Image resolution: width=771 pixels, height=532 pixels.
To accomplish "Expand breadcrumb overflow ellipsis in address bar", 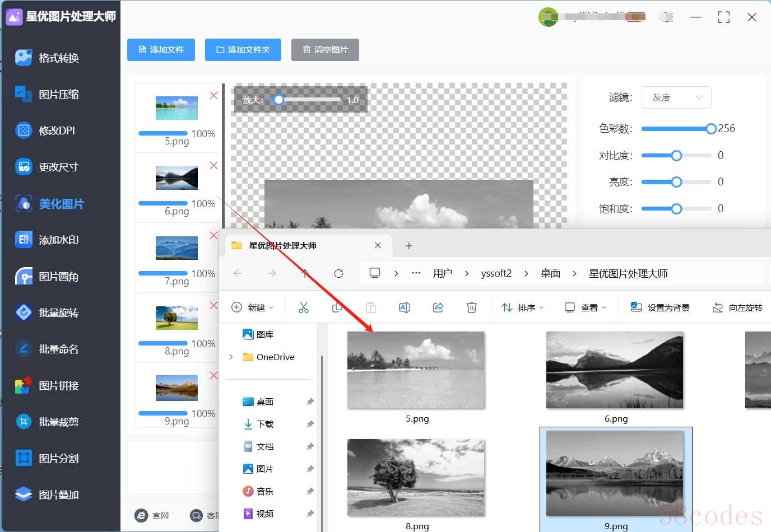I will point(416,273).
